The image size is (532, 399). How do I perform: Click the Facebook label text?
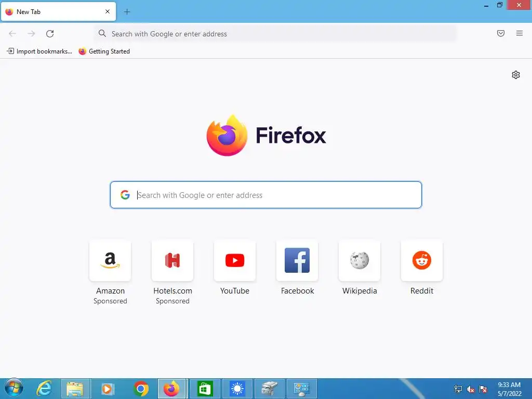[298, 291]
